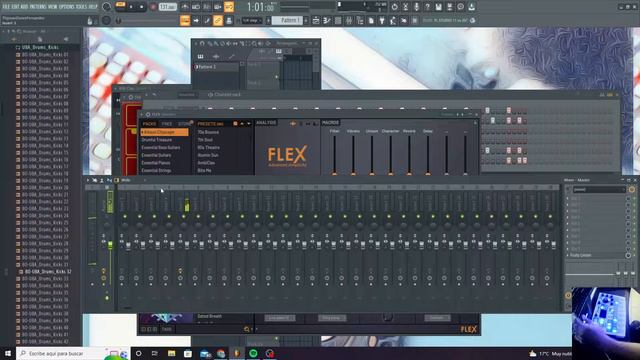The width and height of the screenshot is (640, 360).
Task: Toggle the orange link icon in toolbar
Action: (x=218, y=20)
